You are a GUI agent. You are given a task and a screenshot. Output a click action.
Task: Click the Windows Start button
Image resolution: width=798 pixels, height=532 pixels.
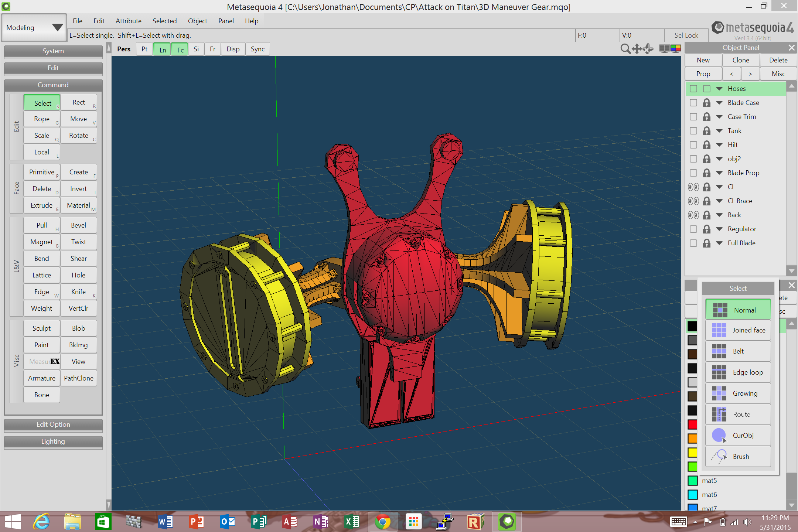point(13,522)
